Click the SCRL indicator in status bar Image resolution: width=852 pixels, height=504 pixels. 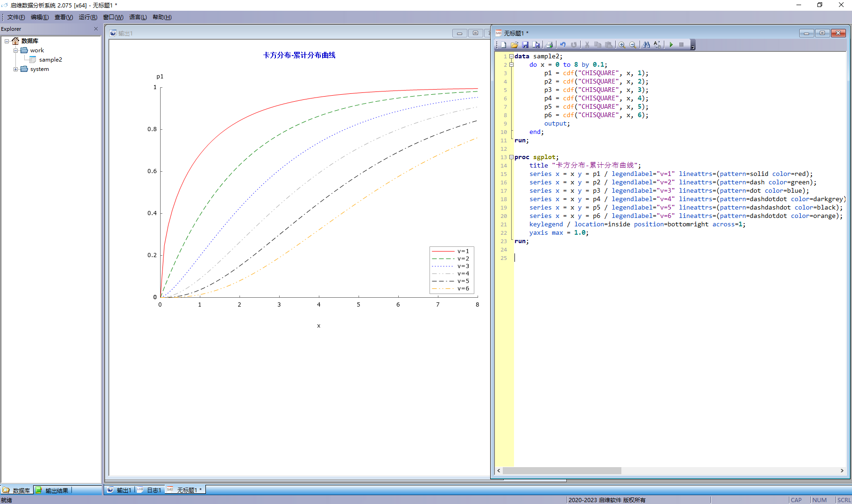coord(844,500)
